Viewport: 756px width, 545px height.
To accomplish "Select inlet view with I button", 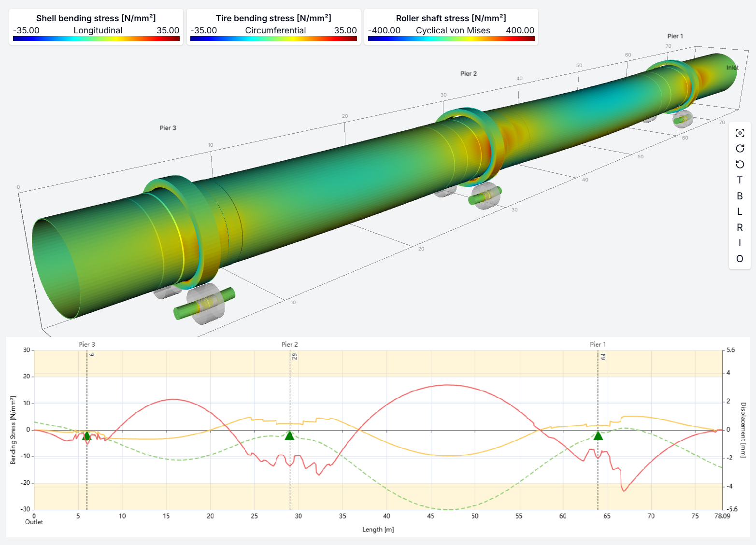I will coord(740,243).
